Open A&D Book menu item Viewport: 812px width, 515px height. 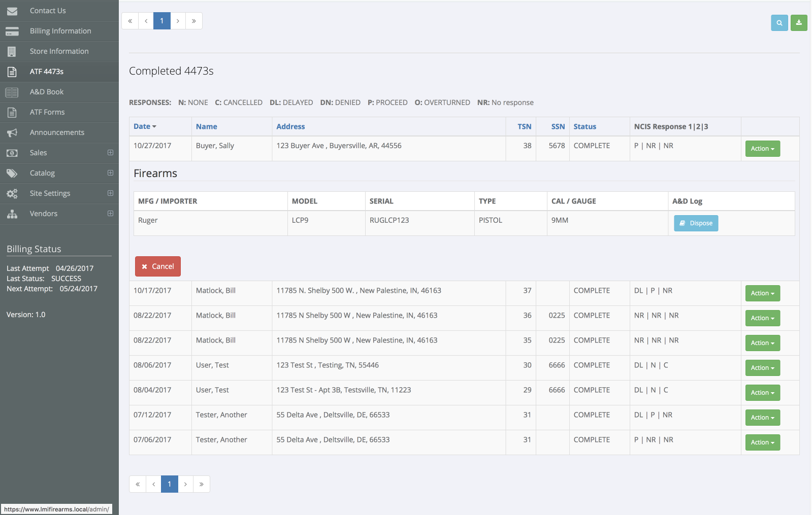click(x=59, y=92)
